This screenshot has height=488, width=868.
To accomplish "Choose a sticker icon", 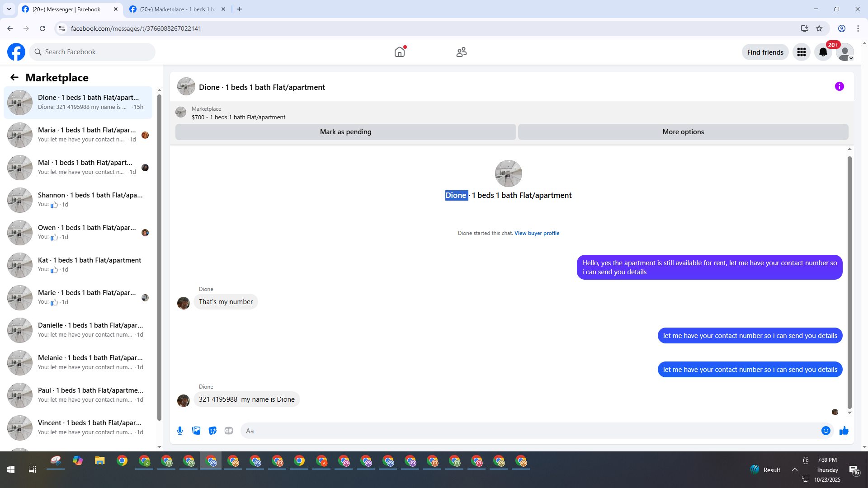I will pos(212,431).
